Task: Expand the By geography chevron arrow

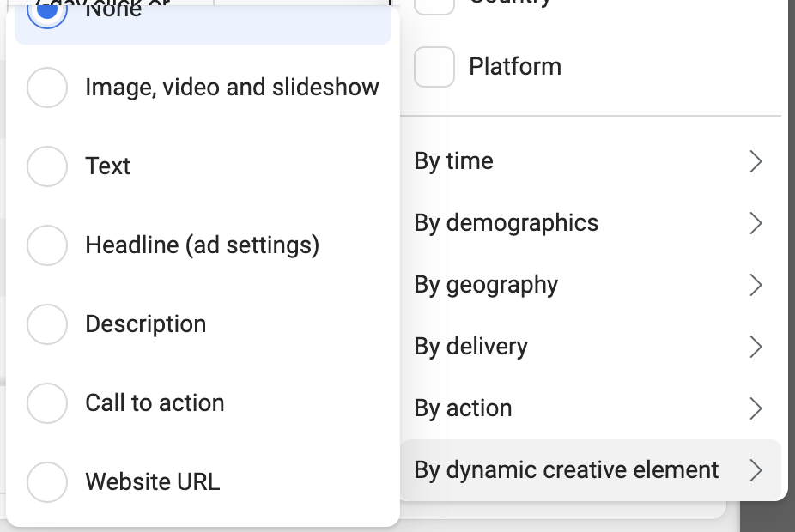Action: coord(756,285)
